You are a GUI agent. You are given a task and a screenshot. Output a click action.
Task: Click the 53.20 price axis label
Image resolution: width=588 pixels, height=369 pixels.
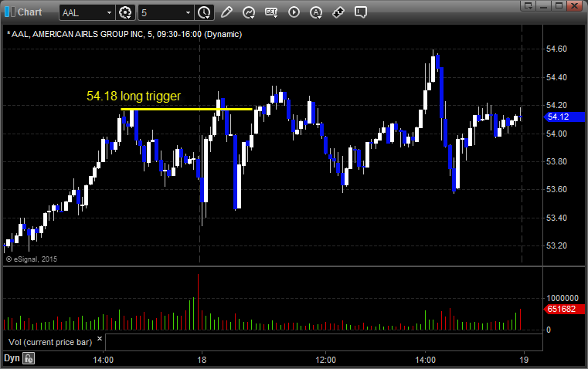pos(556,245)
